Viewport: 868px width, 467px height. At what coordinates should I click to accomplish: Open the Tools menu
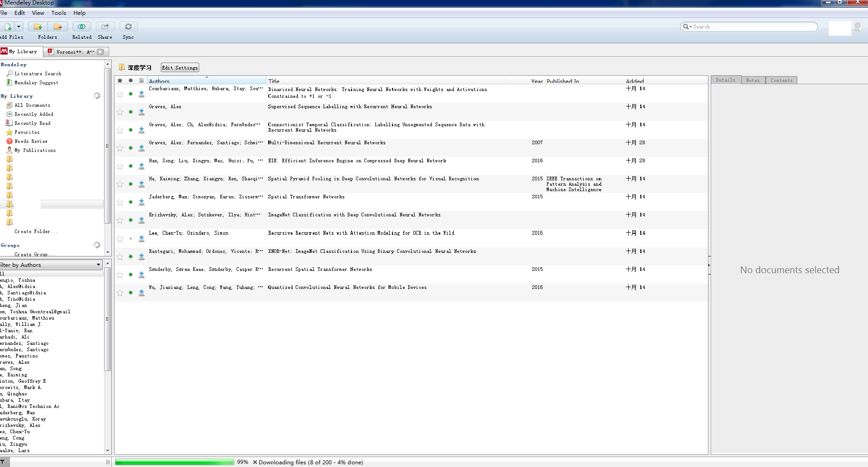click(x=59, y=13)
